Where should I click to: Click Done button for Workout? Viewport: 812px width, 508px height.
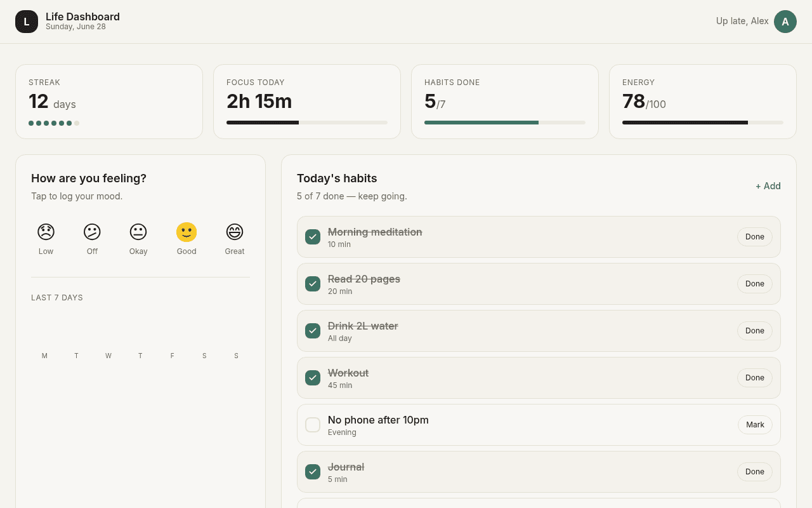pyautogui.click(x=755, y=378)
